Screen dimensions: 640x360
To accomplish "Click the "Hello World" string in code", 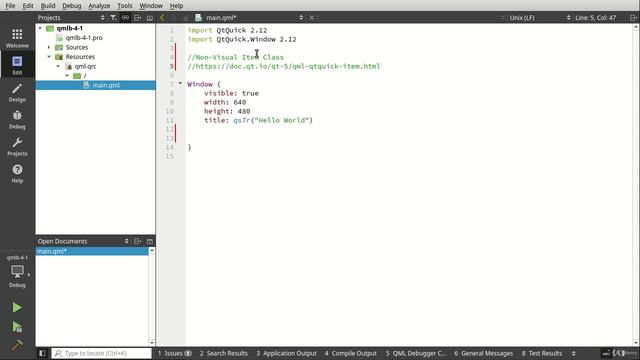I will click(x=282, y=120).
